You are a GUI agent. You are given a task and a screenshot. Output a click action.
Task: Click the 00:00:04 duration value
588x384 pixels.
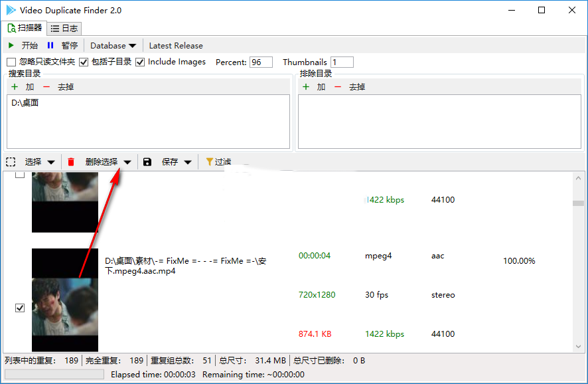coord(315,256)
